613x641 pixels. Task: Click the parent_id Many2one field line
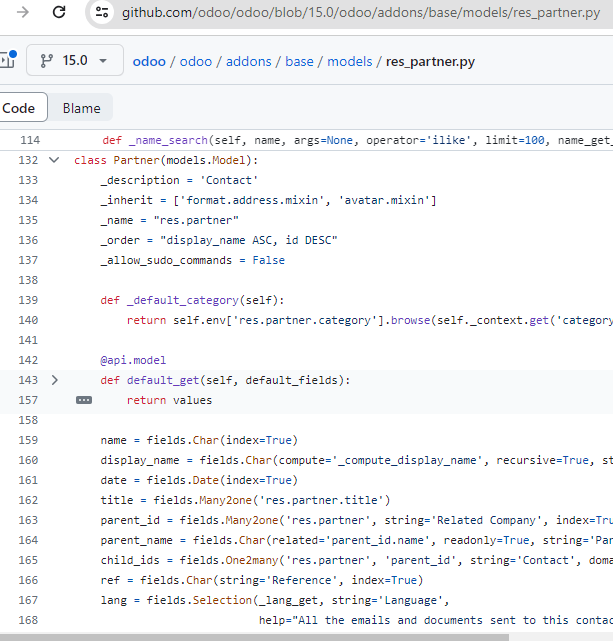[357, 520]
